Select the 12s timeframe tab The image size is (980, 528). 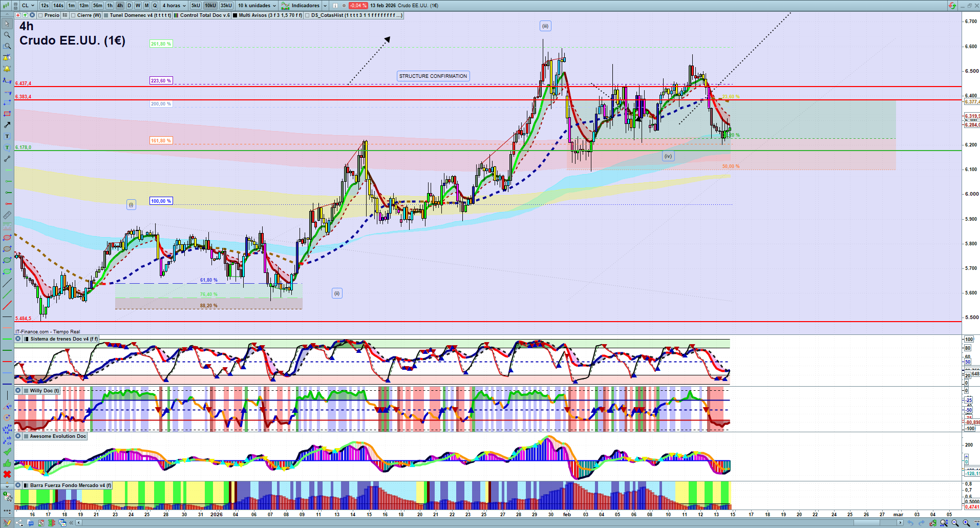pyautogui.click(x=45, y=6)
